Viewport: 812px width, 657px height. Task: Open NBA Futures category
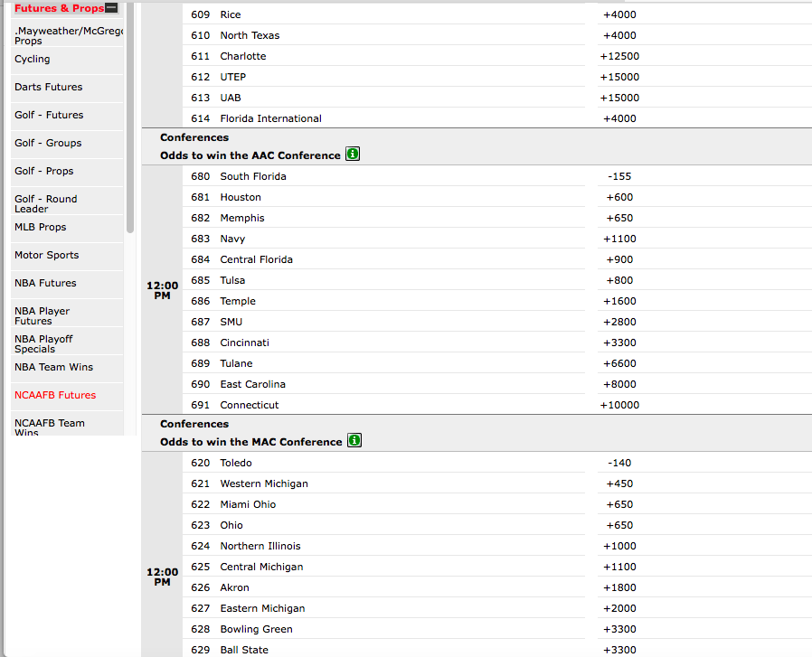[x=67, y=283]
